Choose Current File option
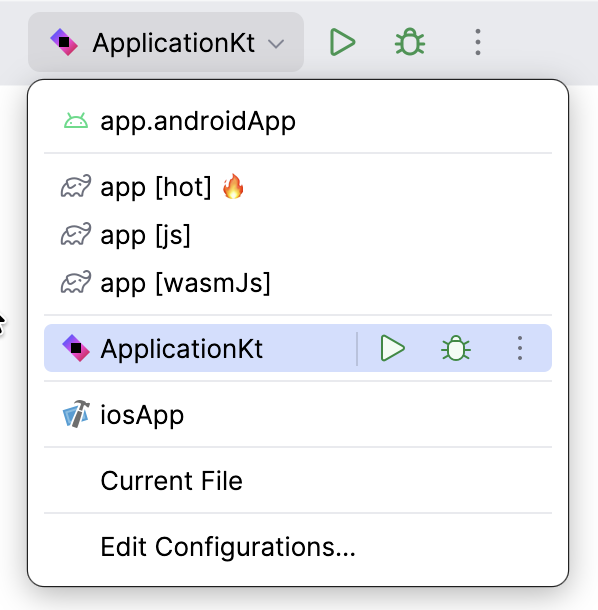The height and width of the screenshot is (610, 598). click(298, 481)
